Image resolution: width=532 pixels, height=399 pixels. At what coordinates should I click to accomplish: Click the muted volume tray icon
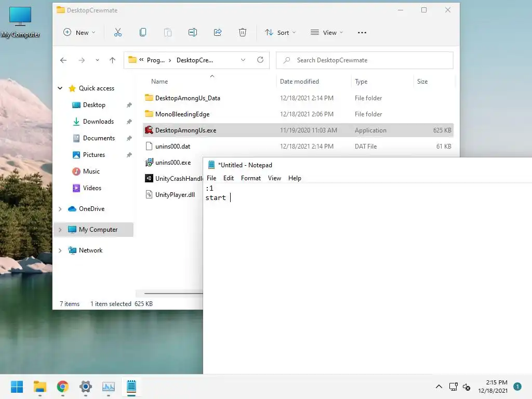click(x=467, y=387)
